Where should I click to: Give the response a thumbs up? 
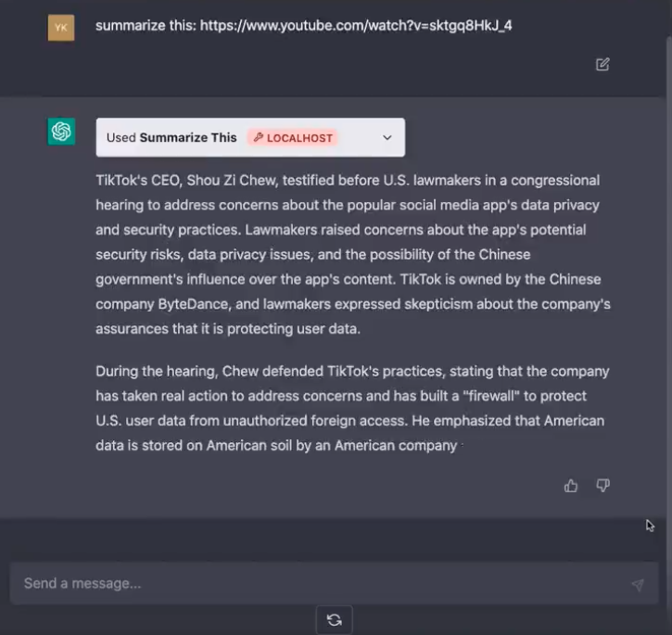pyautogui.click(x=571, y=485)
